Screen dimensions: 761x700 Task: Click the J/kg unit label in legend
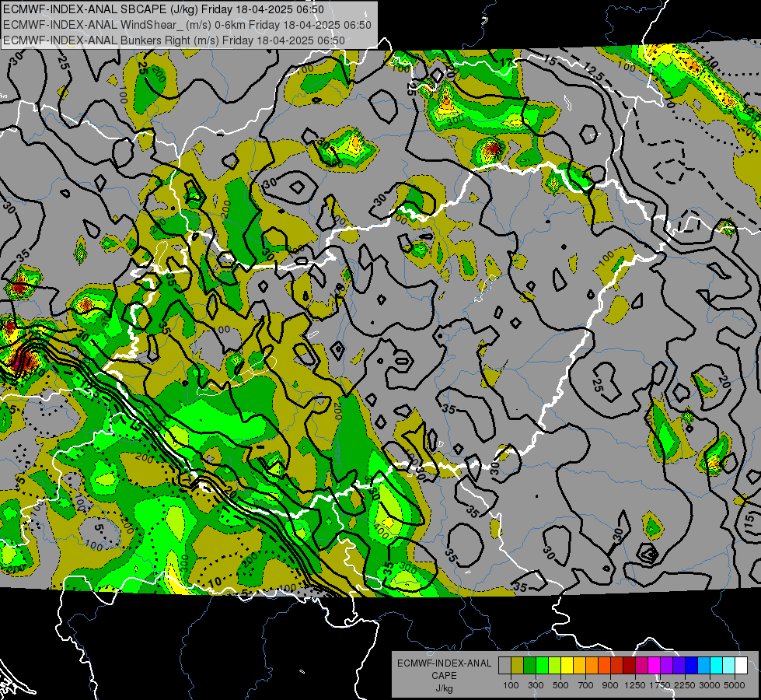coord(444,688)
